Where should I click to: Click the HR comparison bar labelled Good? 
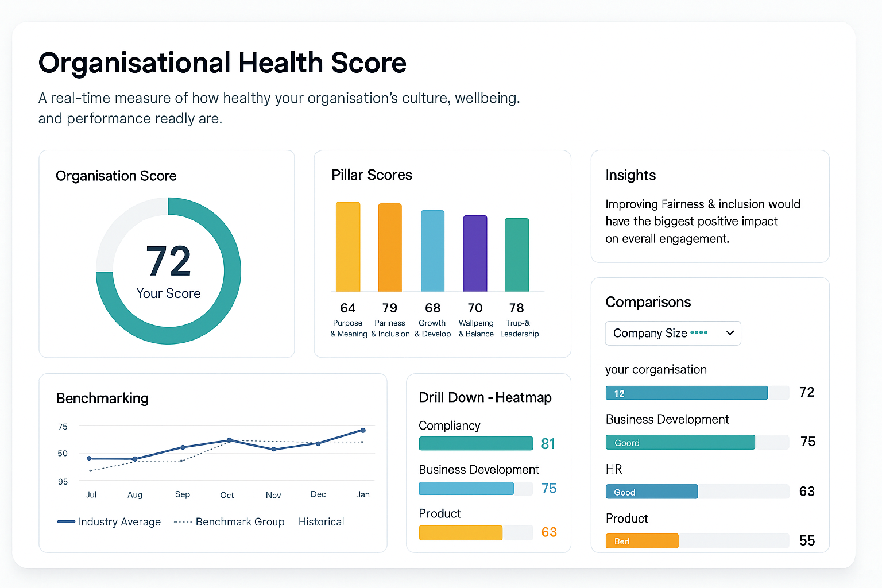coord(652,492)
